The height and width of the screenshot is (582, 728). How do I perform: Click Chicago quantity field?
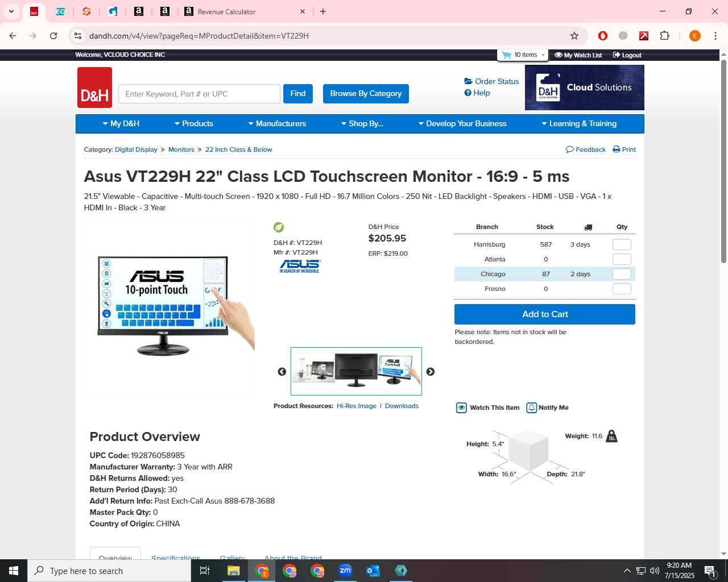pos(622,274)
